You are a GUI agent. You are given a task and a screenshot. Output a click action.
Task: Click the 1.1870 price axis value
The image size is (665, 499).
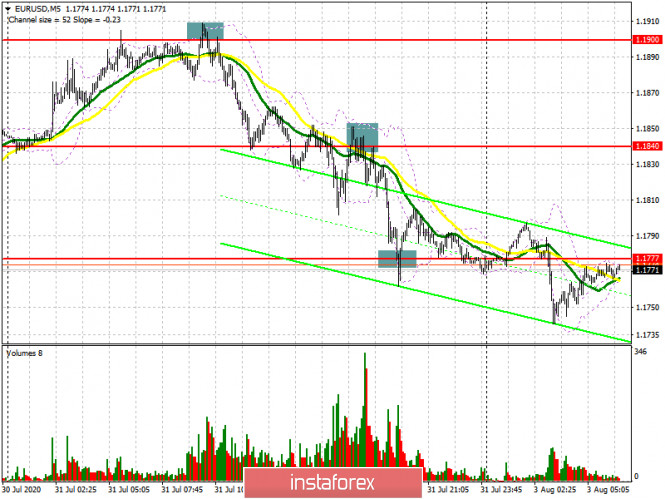pos(647,93)
